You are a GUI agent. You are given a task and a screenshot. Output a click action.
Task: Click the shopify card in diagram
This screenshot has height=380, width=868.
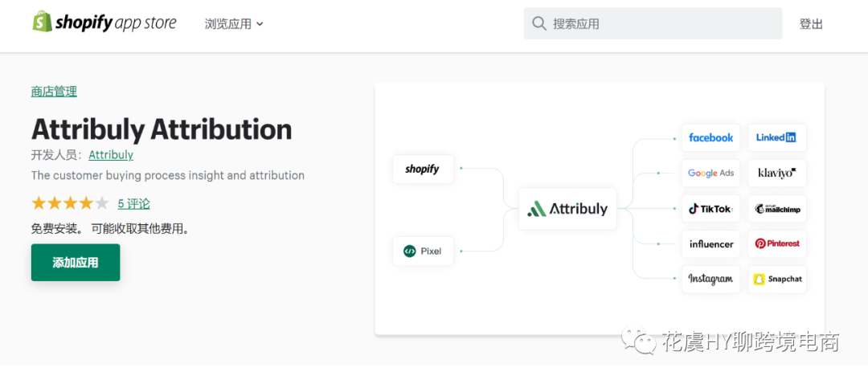pos(423,169)
